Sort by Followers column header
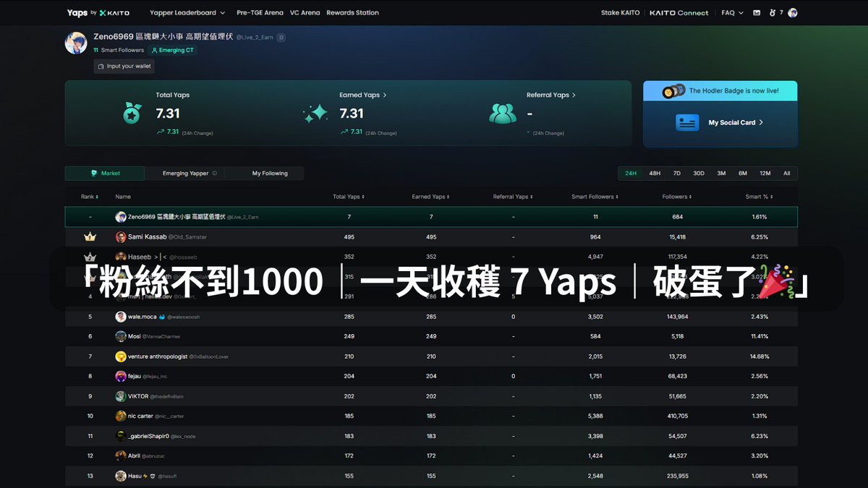The image size is (868, 488). [x=677, y=197]
